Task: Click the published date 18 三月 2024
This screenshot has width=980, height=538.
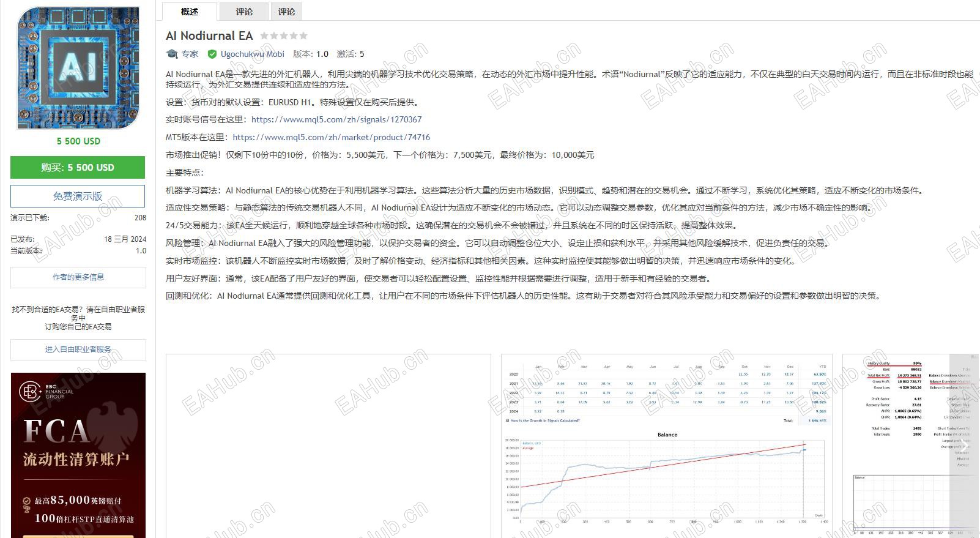Action: click(125, 239)
